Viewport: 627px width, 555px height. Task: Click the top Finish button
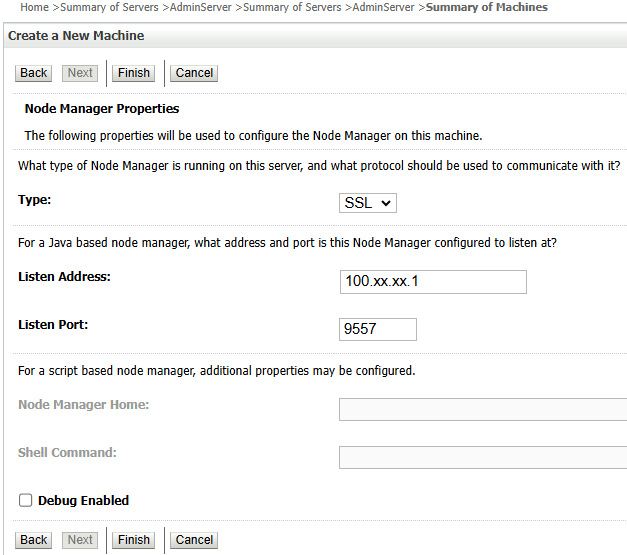pos(134,73)
